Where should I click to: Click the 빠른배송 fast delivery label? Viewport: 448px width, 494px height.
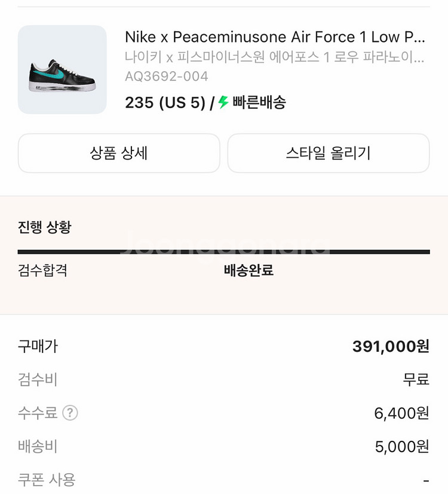coord(259,103)
